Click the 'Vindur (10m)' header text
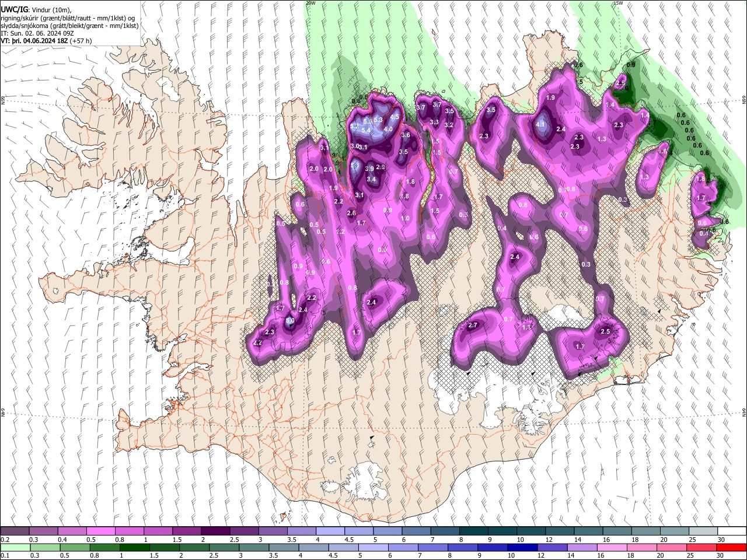The height and width of the screenshot is (560, 747). [50, 9]
